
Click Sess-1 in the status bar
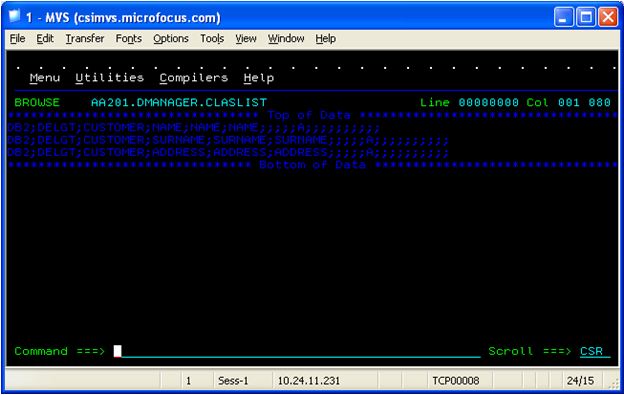tap(233, 381)
